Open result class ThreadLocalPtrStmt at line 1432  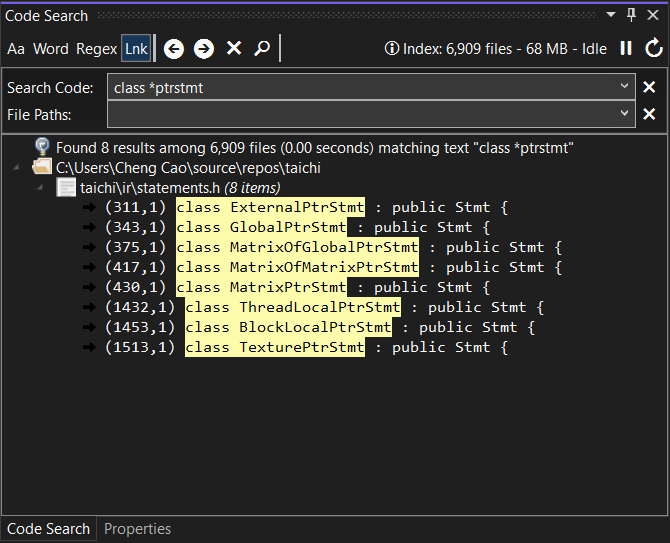tap(324, 308)
